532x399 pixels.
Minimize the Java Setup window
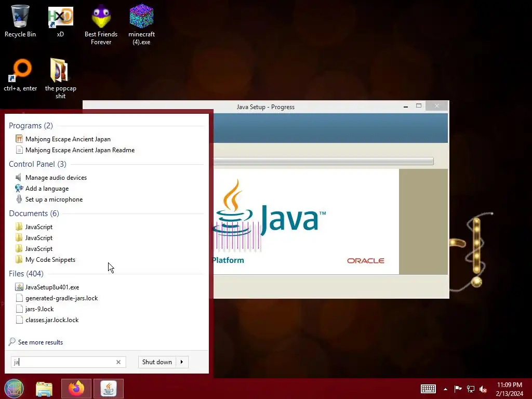(x=405, y=107)
